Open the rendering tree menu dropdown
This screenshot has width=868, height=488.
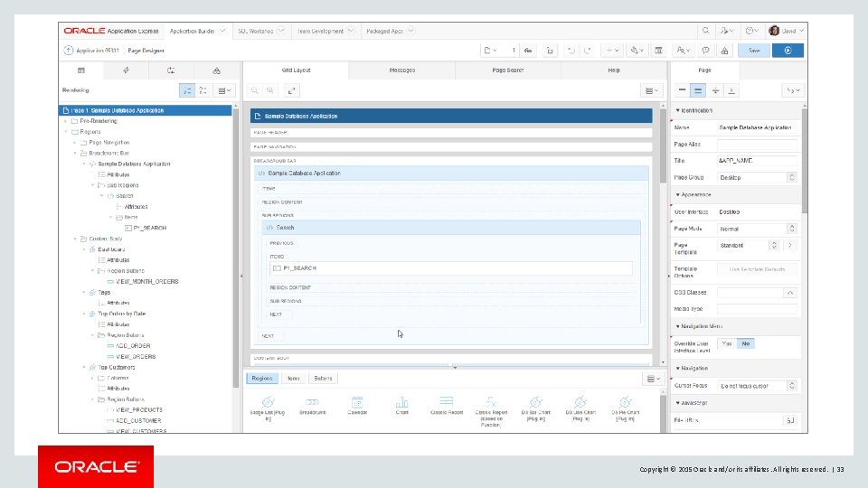click(224, 90)
